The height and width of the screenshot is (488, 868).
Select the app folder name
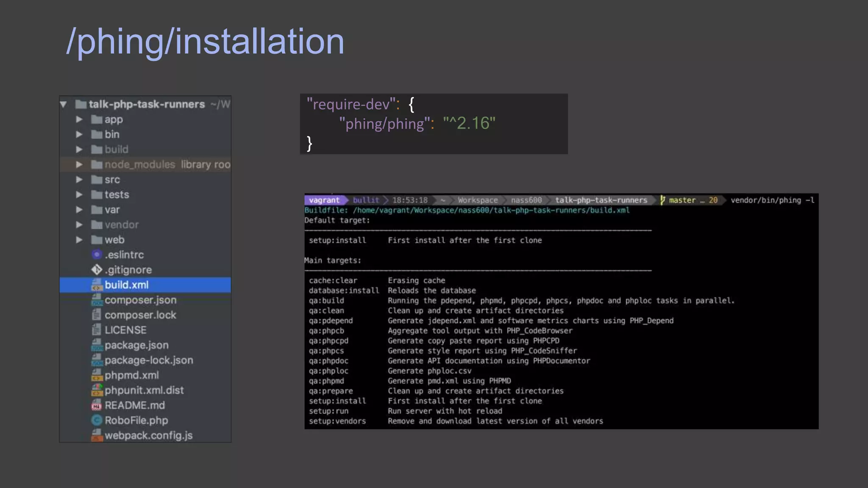[x=114, y=120]
